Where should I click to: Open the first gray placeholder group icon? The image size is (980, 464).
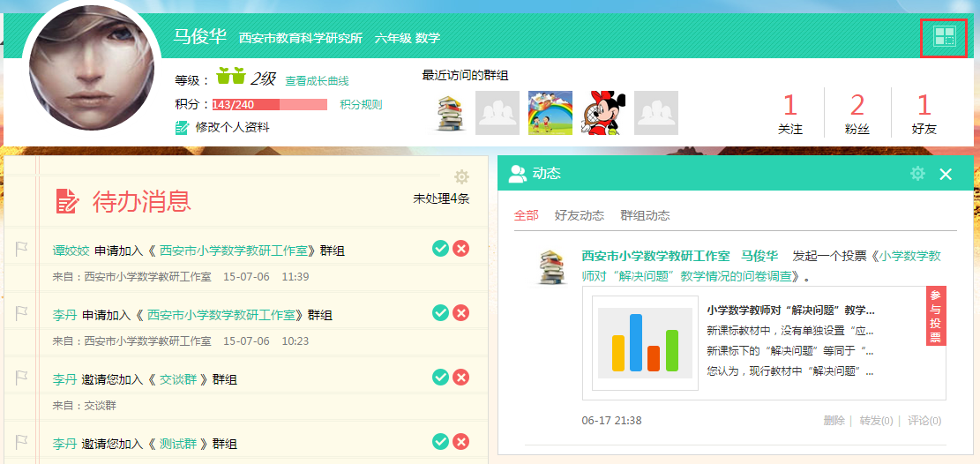[x=497, y=113]
